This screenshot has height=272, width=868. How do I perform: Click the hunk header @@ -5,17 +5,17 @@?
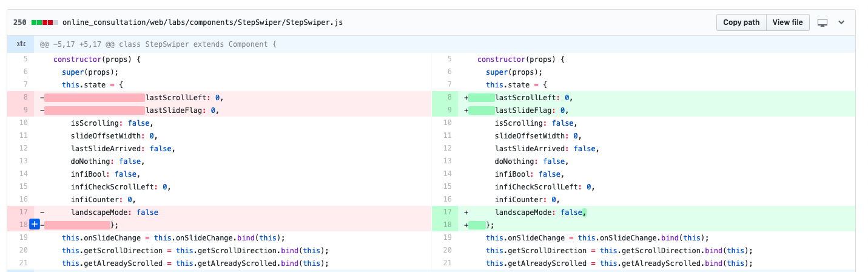point(158,44)
